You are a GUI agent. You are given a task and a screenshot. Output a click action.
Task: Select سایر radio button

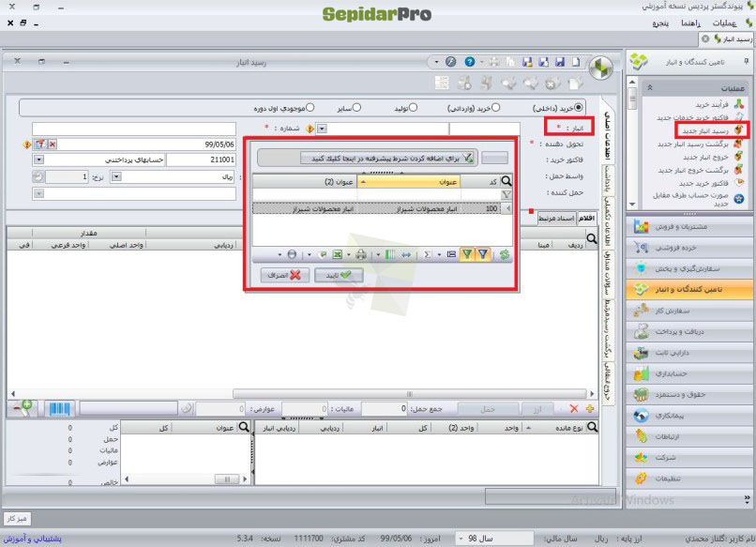[356, 107]
